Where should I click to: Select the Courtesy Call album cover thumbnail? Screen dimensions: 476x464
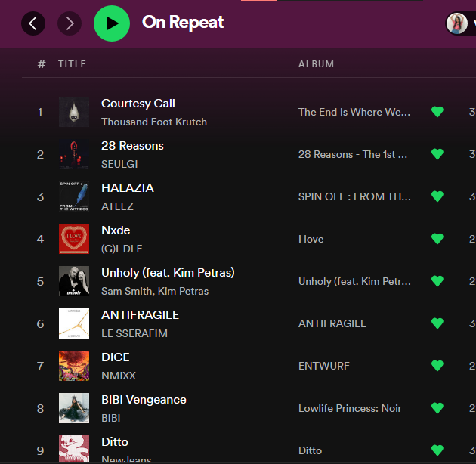point(74,112)
